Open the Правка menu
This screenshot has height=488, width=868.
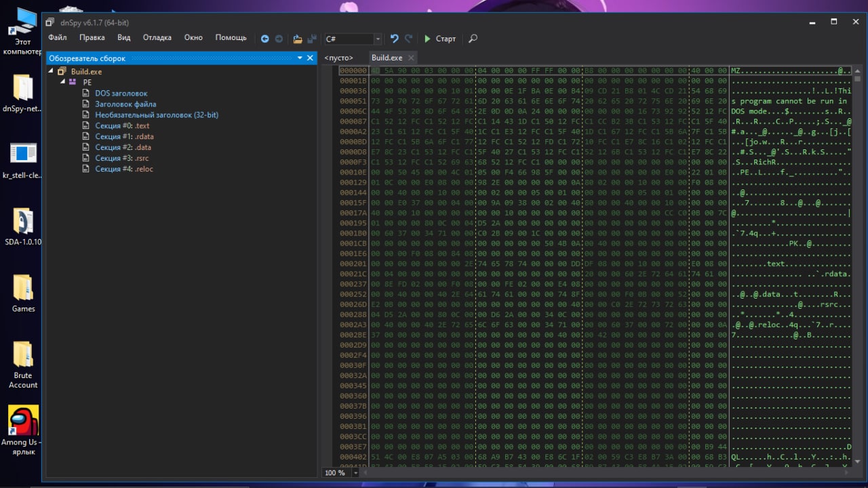92,38
